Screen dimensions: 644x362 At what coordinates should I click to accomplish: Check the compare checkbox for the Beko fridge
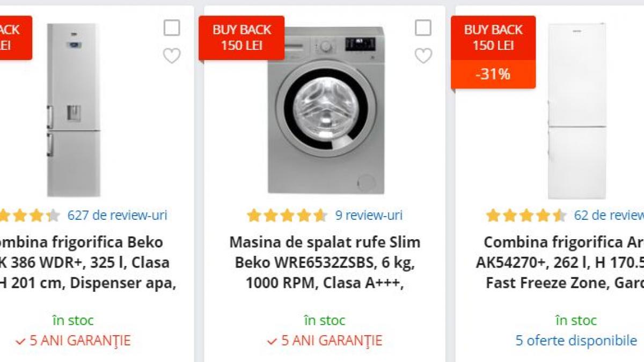(x=172, y=28)
